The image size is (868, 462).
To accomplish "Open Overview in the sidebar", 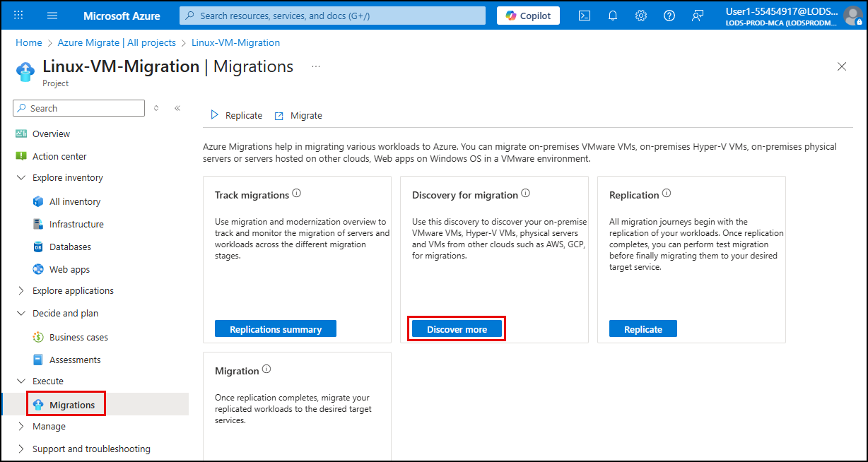I will [x=51, y=134].
